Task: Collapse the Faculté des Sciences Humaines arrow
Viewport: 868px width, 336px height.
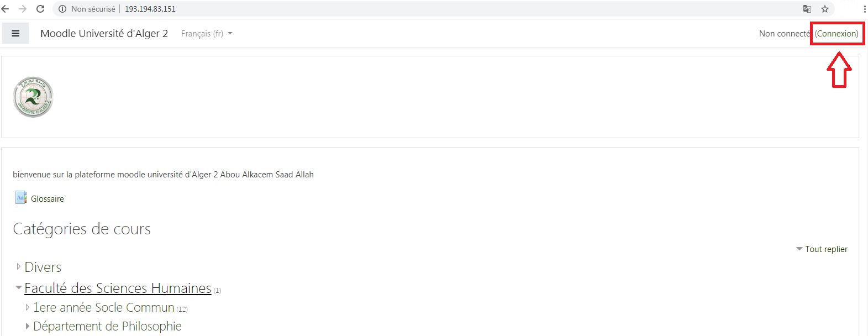Action: click(x=18, y=288)
